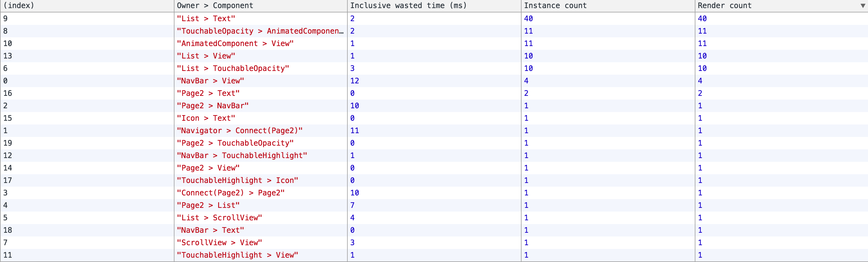Click wasted time 7 in Page2 > List row
This screenshot has width=868, height=262.
[352, 205]
